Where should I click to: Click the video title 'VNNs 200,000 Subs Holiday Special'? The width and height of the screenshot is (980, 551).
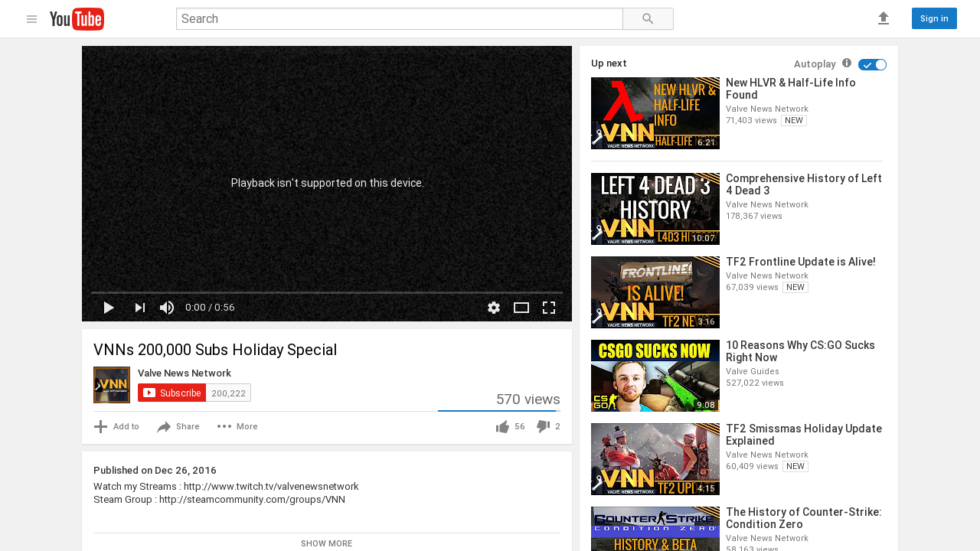coord(215,350)
